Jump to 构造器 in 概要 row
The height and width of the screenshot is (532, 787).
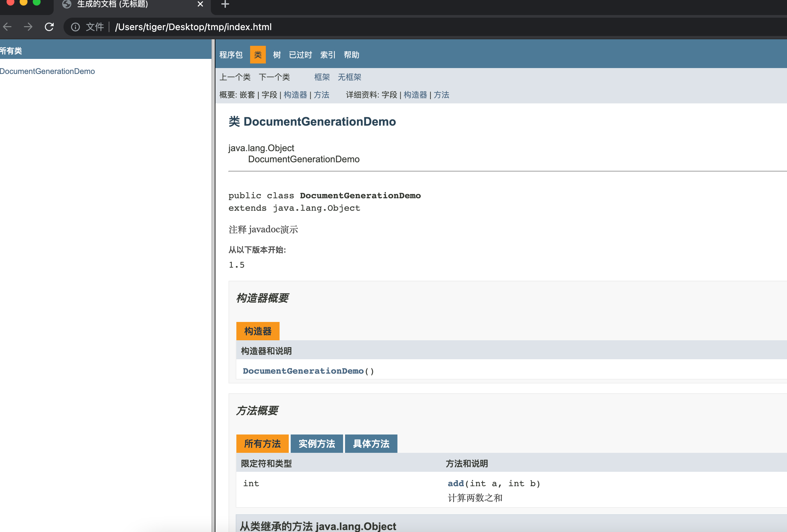pos(295,95)
